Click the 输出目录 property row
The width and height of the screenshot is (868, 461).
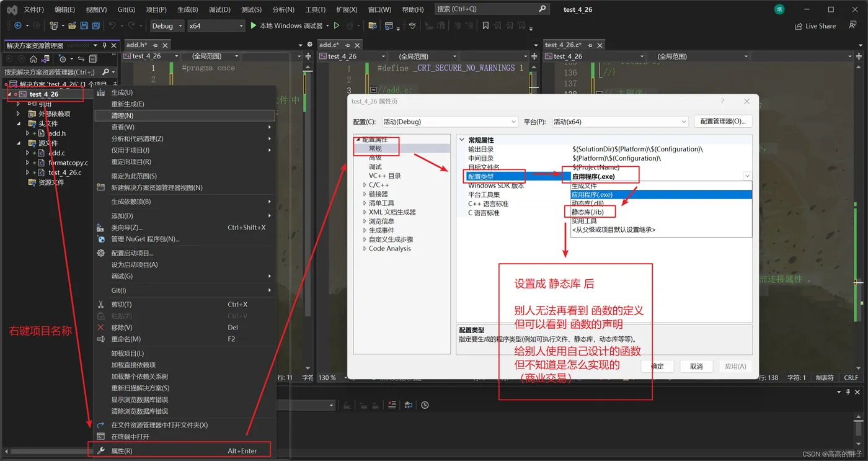tap(604, 150)
